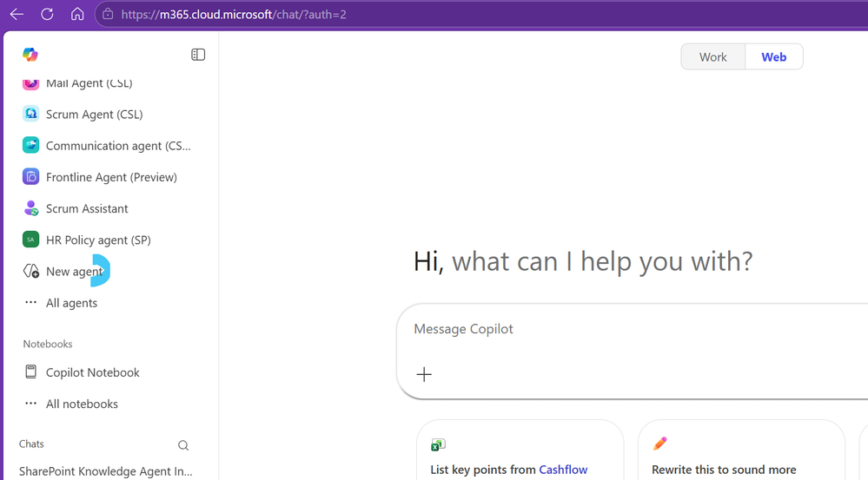
Task: Click the Scrum Assistant icon
Action: tap(31, 208)
